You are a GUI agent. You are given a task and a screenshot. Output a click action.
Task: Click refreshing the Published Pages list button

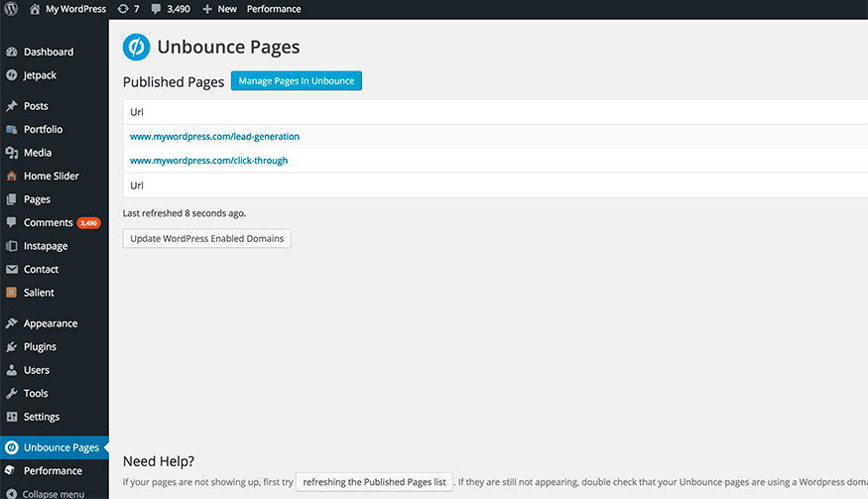pos(374,482)
